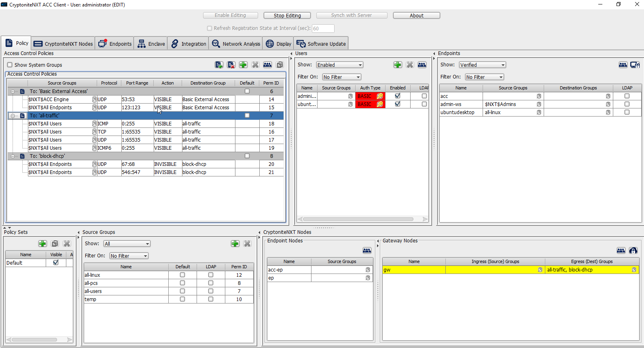This screenshot has width=644, height=348.
Task: Open Users Show dropdown set to Enabled
Action: (x=339, y=65)
